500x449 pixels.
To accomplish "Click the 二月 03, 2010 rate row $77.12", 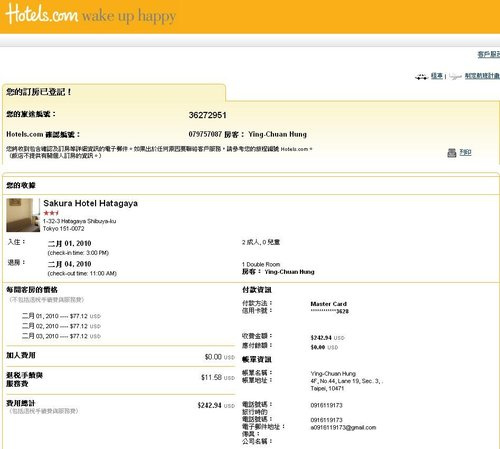I will [x=61, y=336].
